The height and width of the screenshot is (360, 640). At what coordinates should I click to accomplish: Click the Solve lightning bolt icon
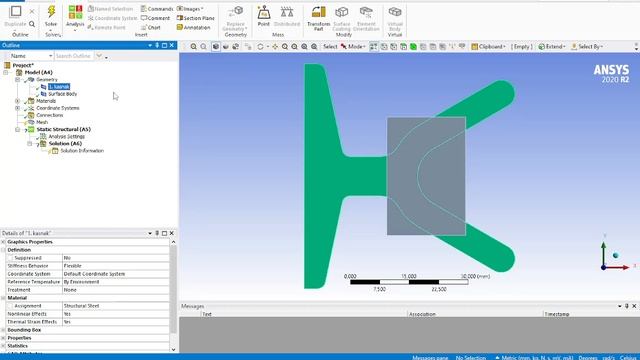click(x=51, y=11)
